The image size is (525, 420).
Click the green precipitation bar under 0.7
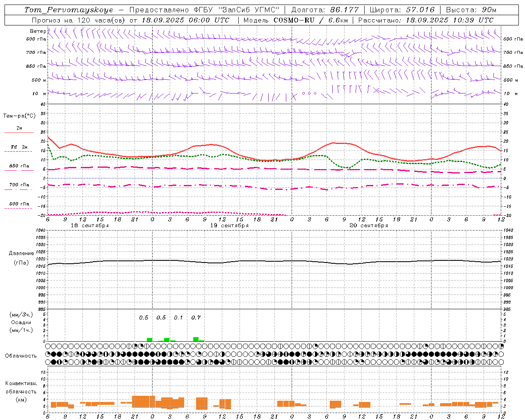[196, 339]
